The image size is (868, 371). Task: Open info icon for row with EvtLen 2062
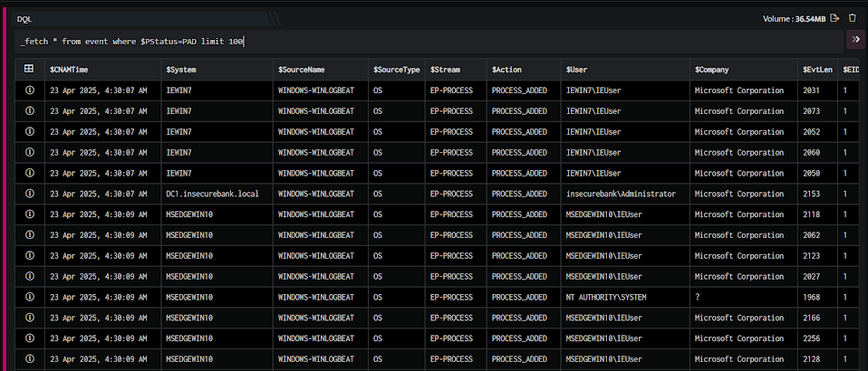[x=30, y=235]
